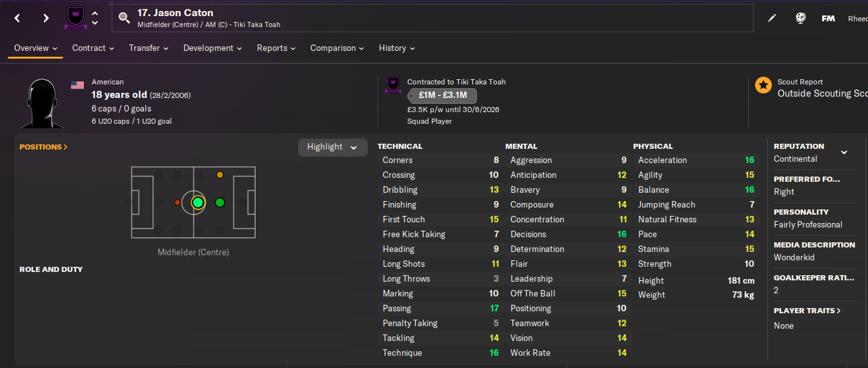
Task: Select the attacking midfielder green position dot
Action: tap(219, 202)
